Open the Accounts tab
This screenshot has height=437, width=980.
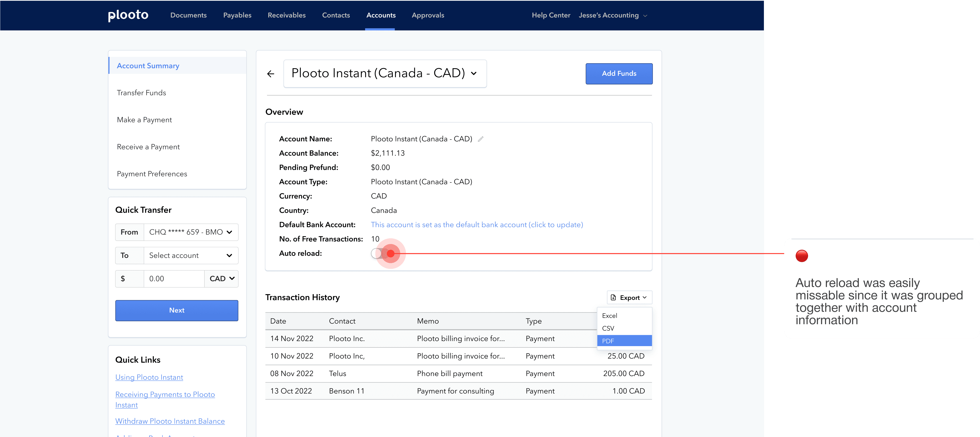pyautogui.click(x=381, y=15)
